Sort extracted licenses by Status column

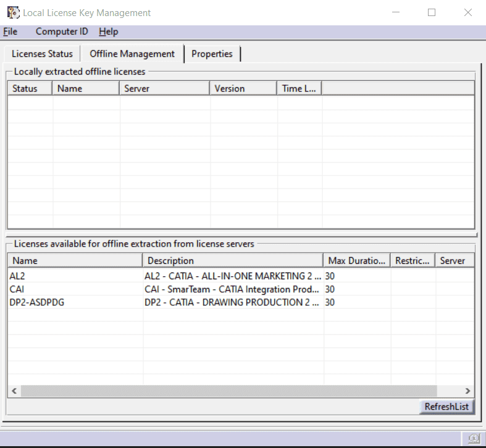30,88
